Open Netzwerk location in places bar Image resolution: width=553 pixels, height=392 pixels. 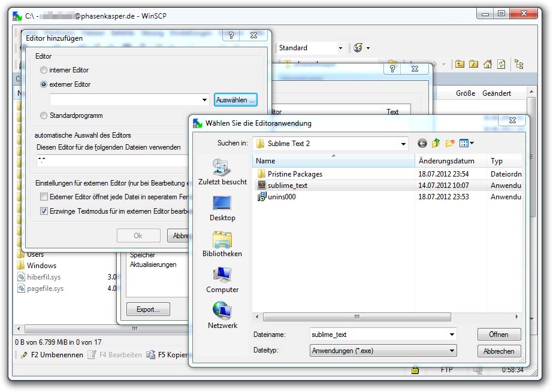tap(222, 316)
